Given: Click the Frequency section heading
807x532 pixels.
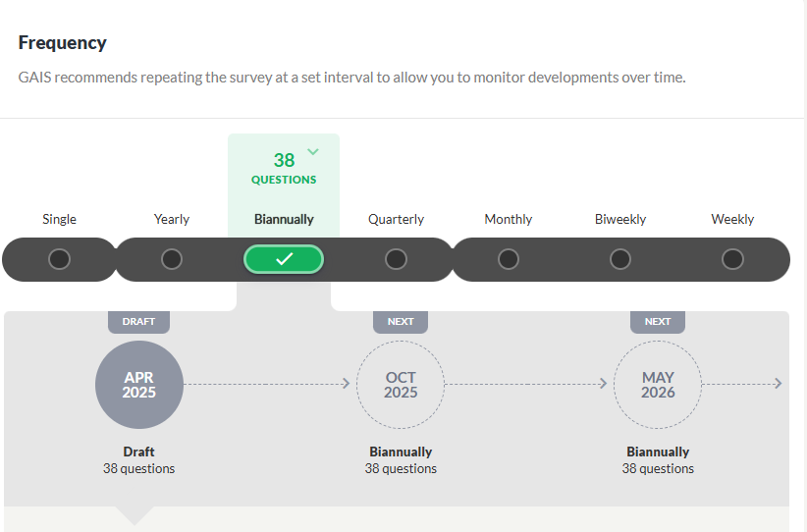Looking at the screenshot, I should pyautogui.click(x=62, y=43).
